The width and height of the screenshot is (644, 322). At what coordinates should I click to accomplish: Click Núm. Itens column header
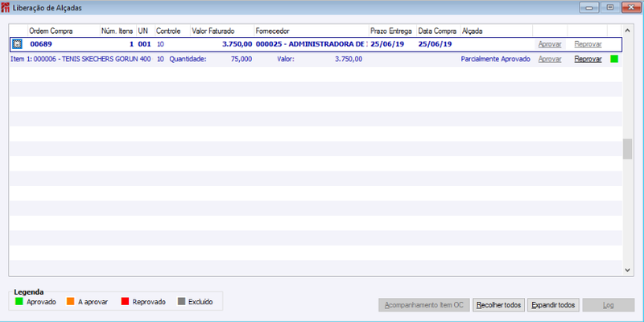pyautogui.click(x=118, y=31)
